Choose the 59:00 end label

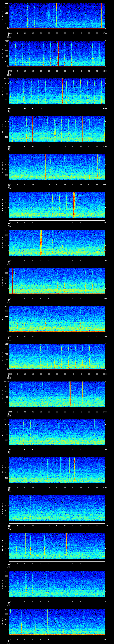pos(105,487)
